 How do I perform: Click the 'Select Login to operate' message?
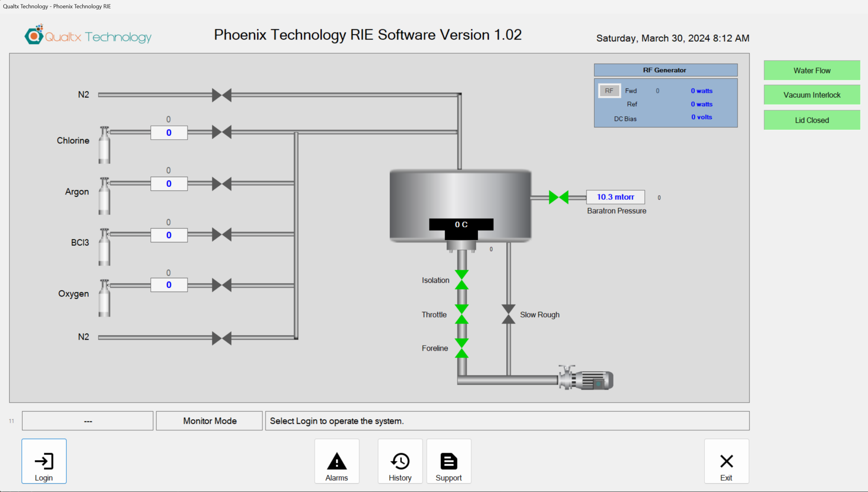507,421
